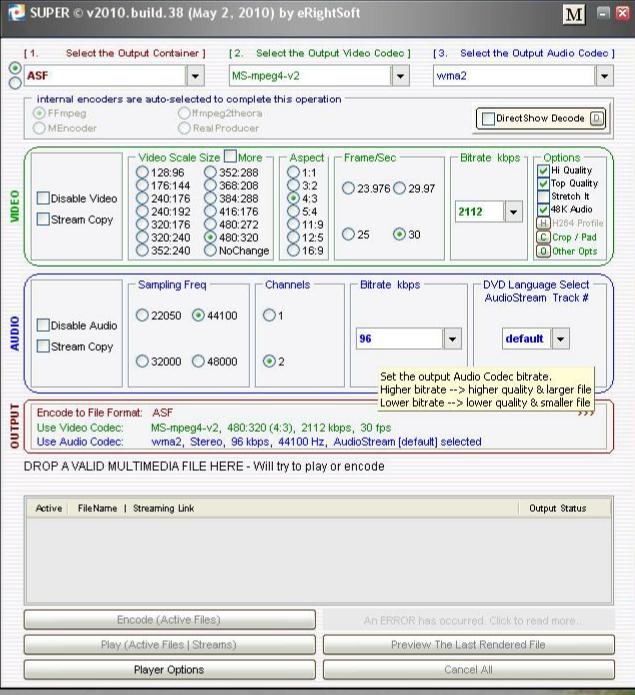Click the 96 audio bitrate field
Screen dimensions: 635x695
[x=399, y=339]
